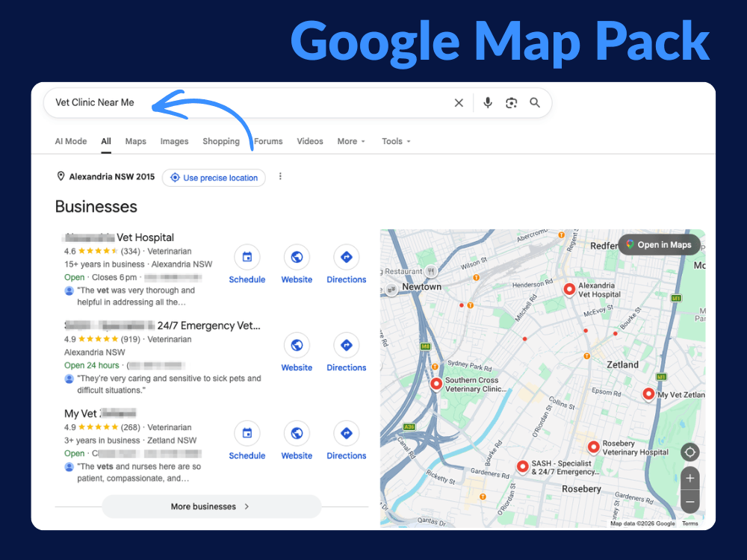
Task: Click the Rosebery suburb label on the map
Action: tap(581, 489)
